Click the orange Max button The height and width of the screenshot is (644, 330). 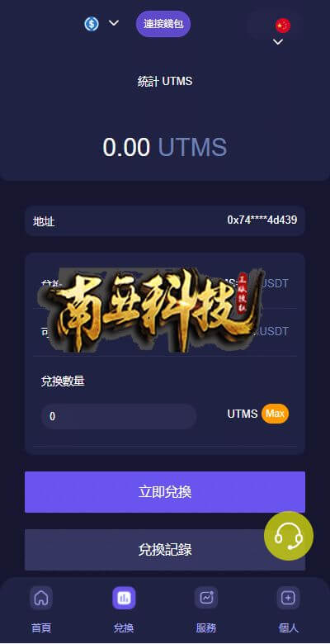coord(275,414)
